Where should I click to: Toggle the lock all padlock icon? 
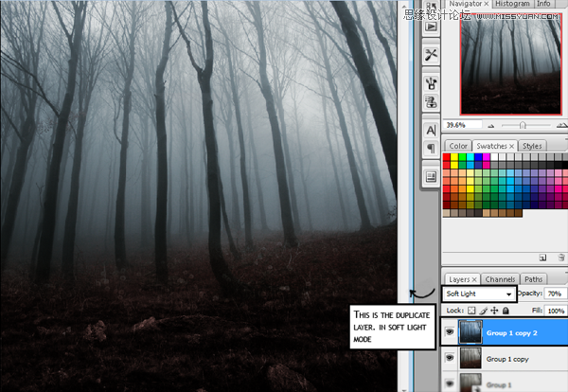click(x=506, y=311)
